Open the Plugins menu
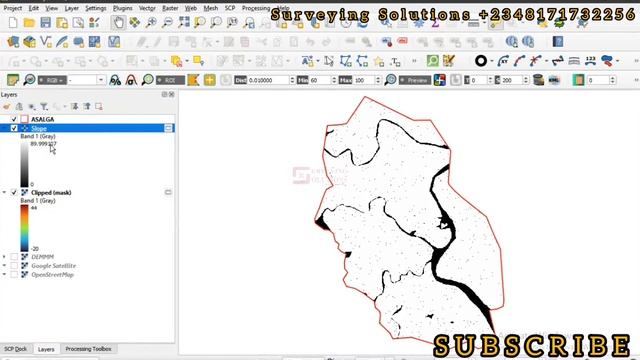Image resolution: width=640 pixels, height=360 pixels. pyautogui.click(x=122, y=8)
